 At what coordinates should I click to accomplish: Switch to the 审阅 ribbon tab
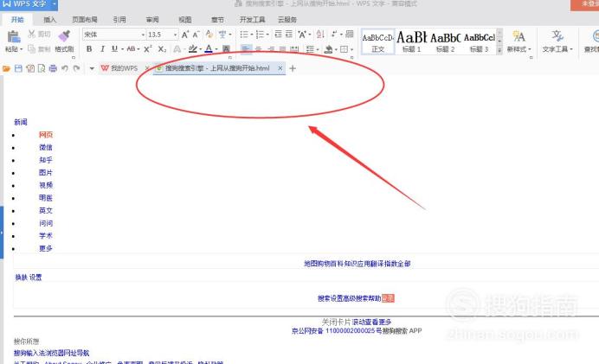(152, 20)
